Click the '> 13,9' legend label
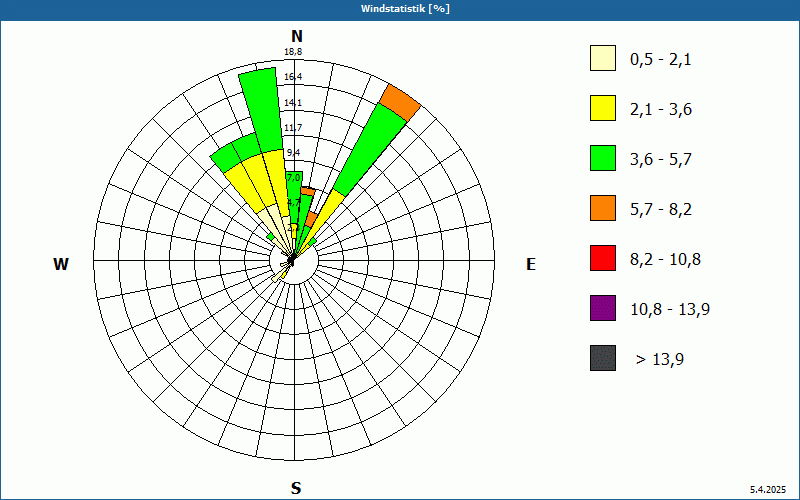 click(x=660, y=360)
